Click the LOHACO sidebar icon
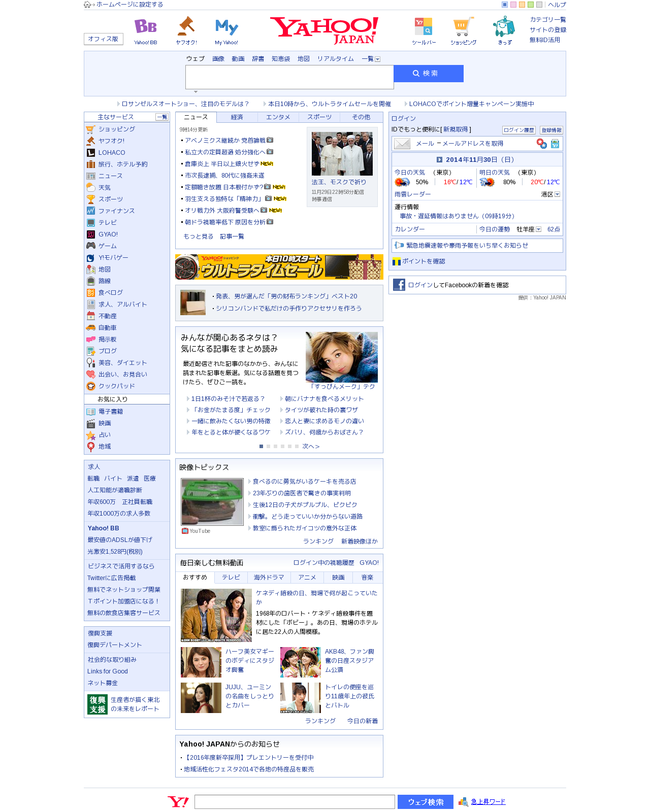Screen dimensions: 650x812 (91, 153)
